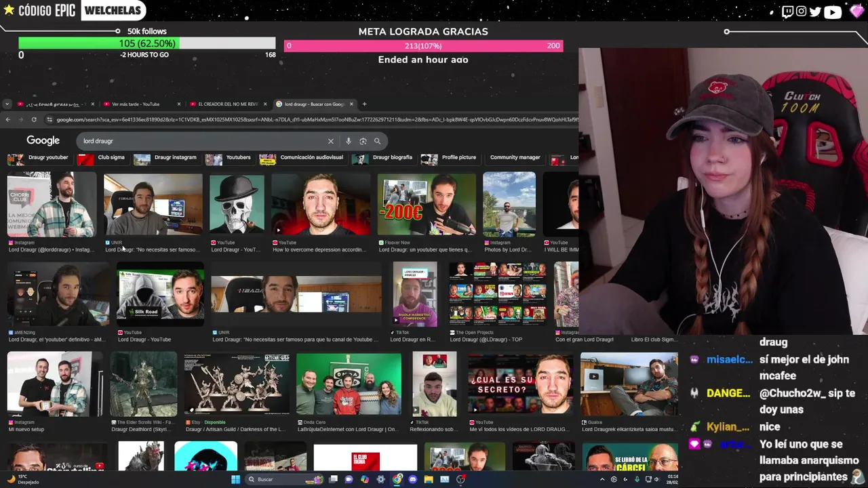
Task: Open the weather widget showing 15°C Despejado
Action: click(24, 479)
